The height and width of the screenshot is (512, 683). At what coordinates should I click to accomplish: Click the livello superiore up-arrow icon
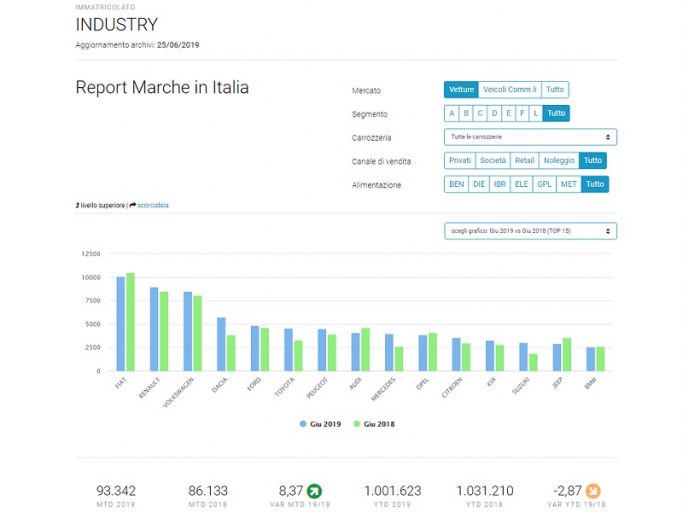tap(78, 205)
